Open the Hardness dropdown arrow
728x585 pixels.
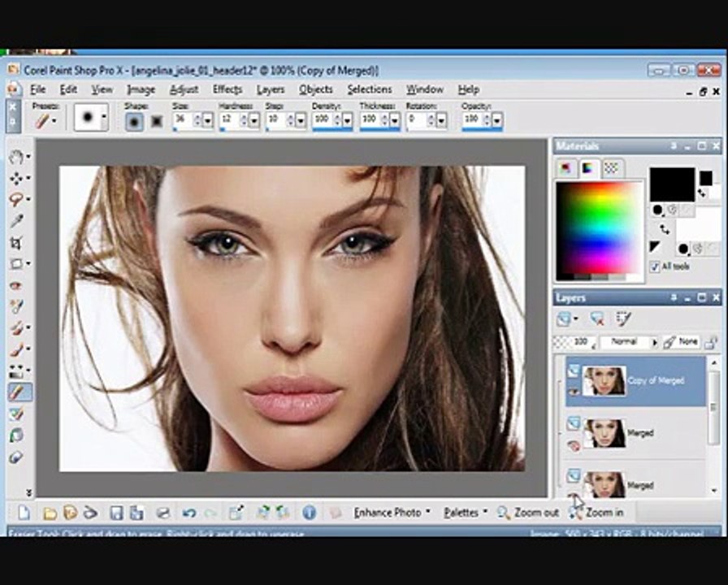254,121
